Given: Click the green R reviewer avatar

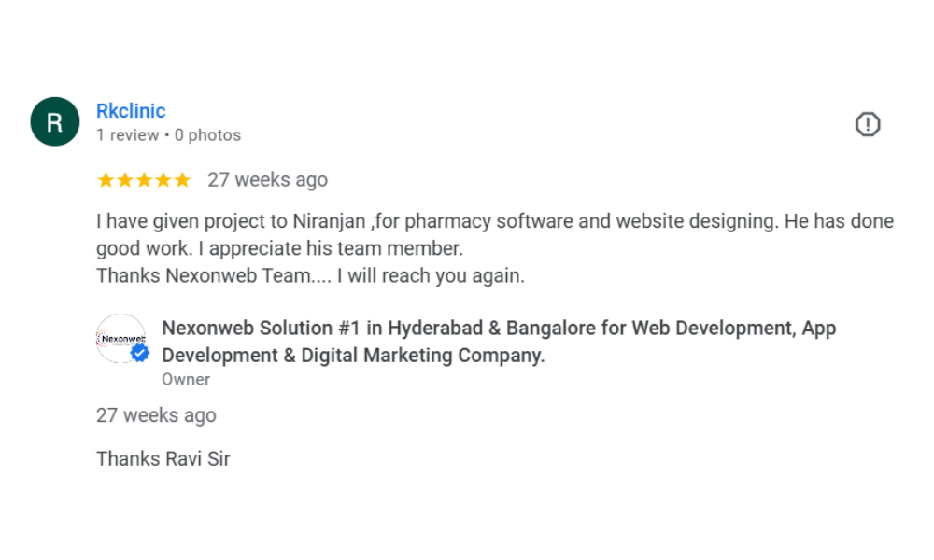Looking at the screenshot, I should [x=54, y=122].
